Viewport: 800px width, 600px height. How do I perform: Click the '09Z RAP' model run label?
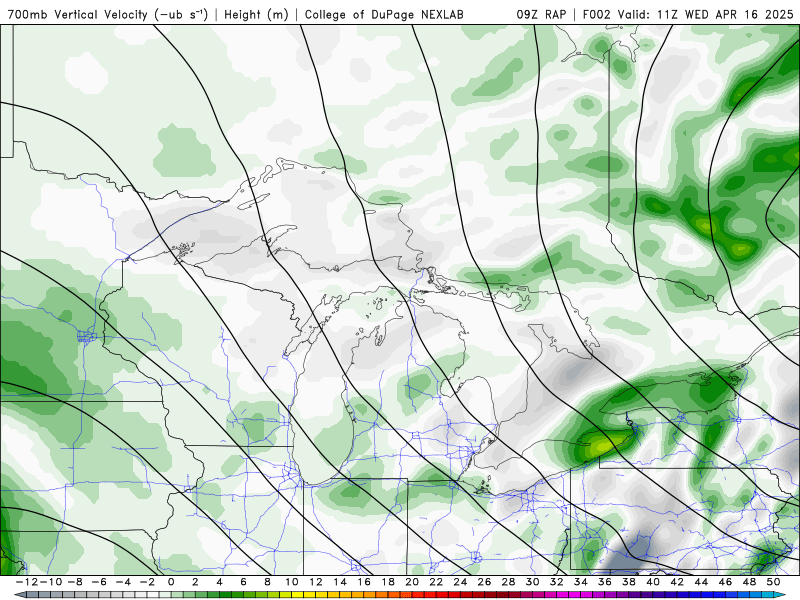coord(541,14)
